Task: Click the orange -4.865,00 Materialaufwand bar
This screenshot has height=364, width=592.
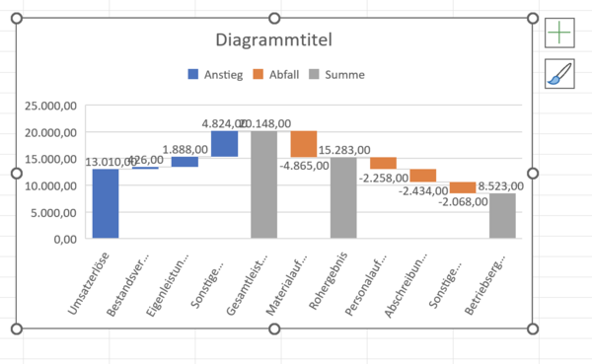Action: click(304, 144)
